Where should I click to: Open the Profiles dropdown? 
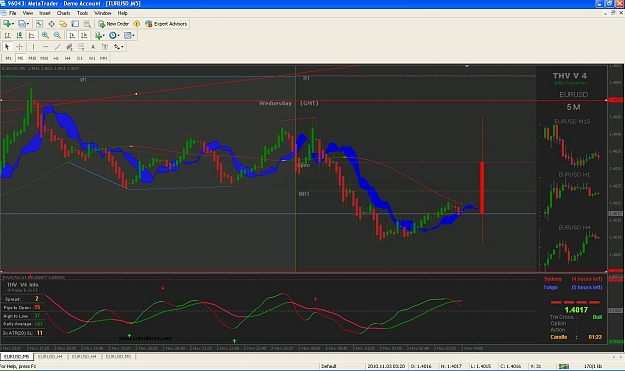point(24,24)
